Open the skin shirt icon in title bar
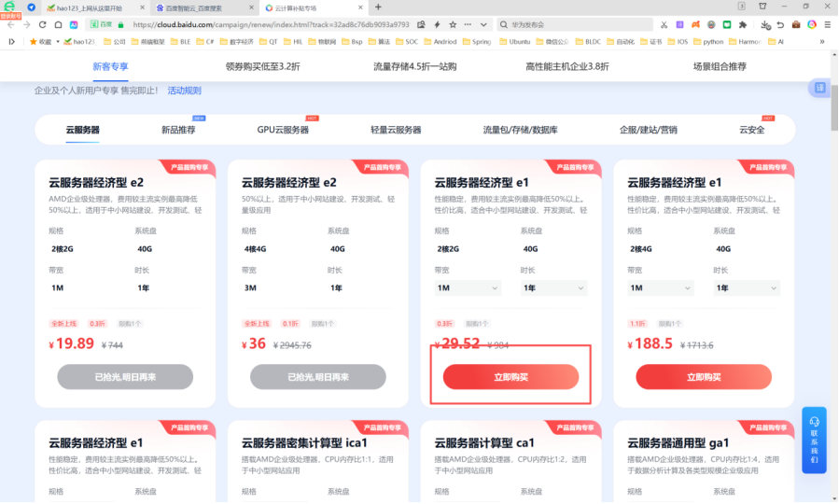This screenshot has width=839, height=504. pyautogui.click(x=762, y=7)
